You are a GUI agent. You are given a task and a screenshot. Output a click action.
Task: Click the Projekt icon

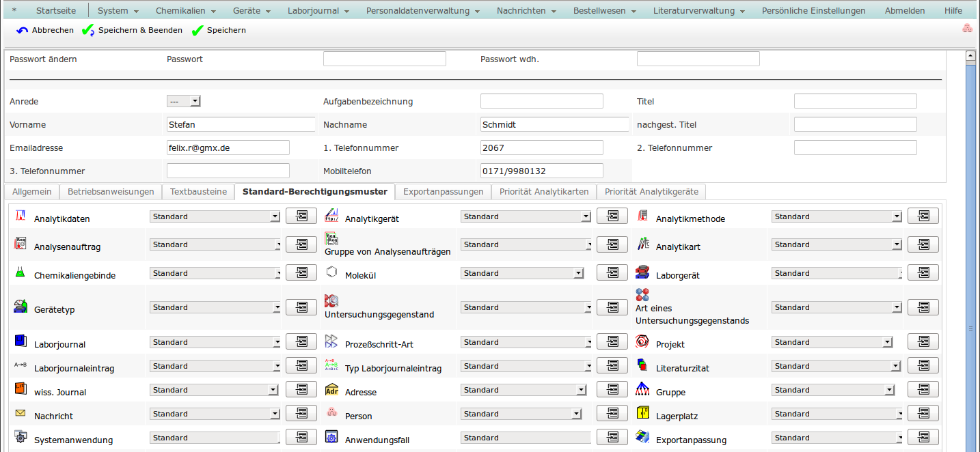(642, 341)
